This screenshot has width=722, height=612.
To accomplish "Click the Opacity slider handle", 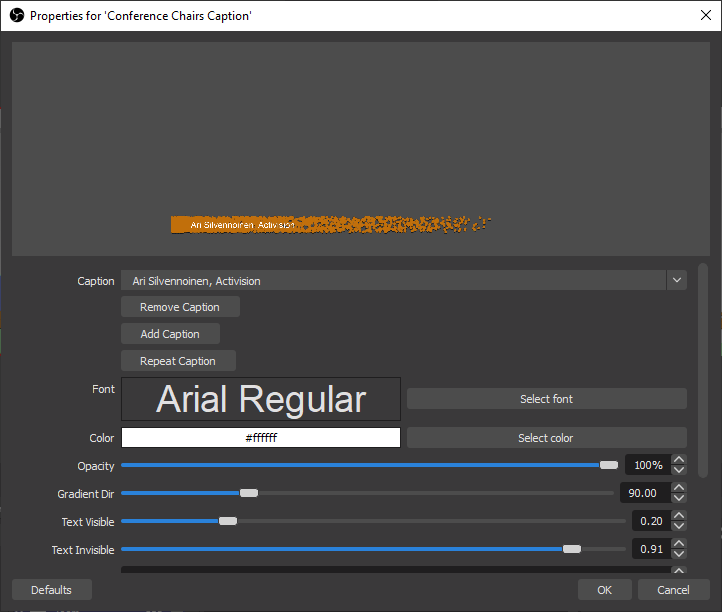I will 608,465.
